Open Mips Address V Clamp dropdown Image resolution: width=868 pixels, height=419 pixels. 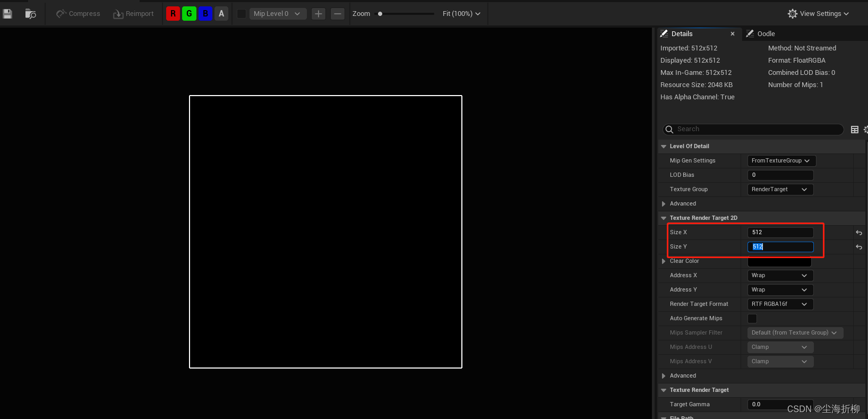(780, 362)
